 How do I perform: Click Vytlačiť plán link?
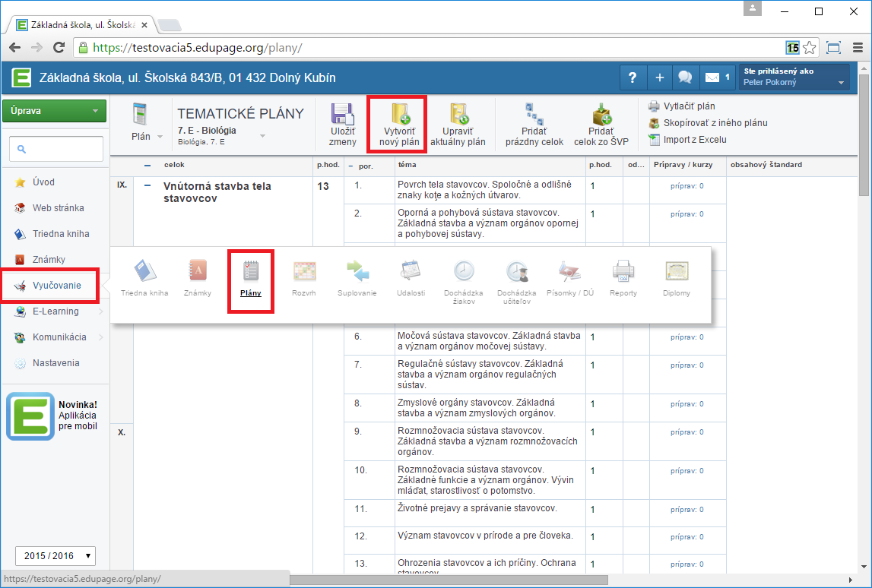click(689, 106)
